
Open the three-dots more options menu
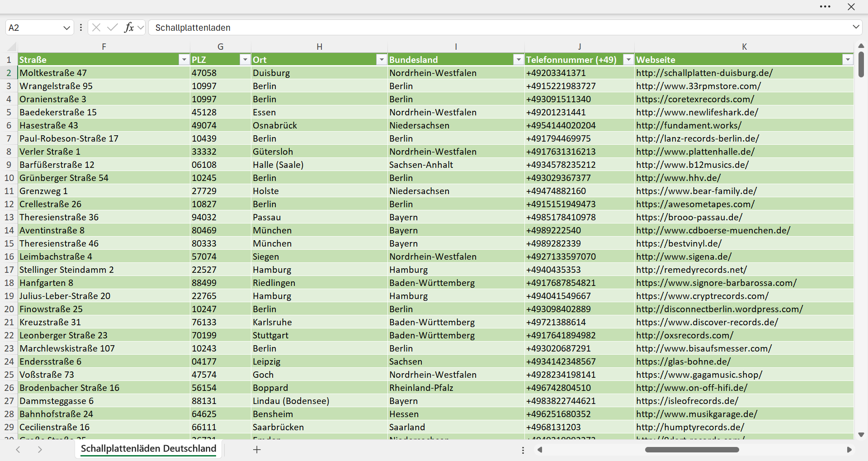[x=825, y=7]
